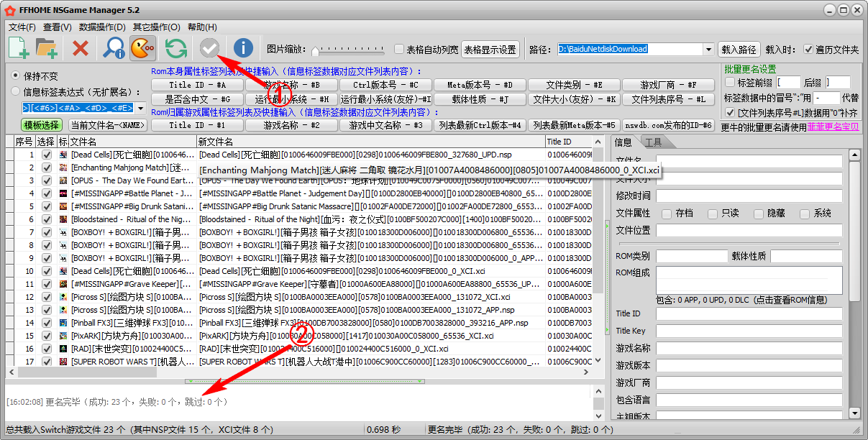Click the gray checkmark apply icon
This screenshot has width=868, height=440.
(209, 49)
